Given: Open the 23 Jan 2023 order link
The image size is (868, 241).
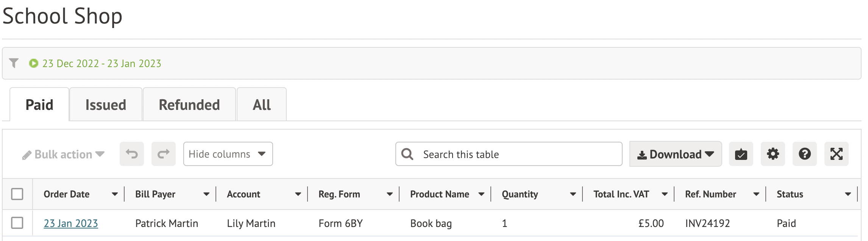Looking at the screenshot, I should 71,223.
